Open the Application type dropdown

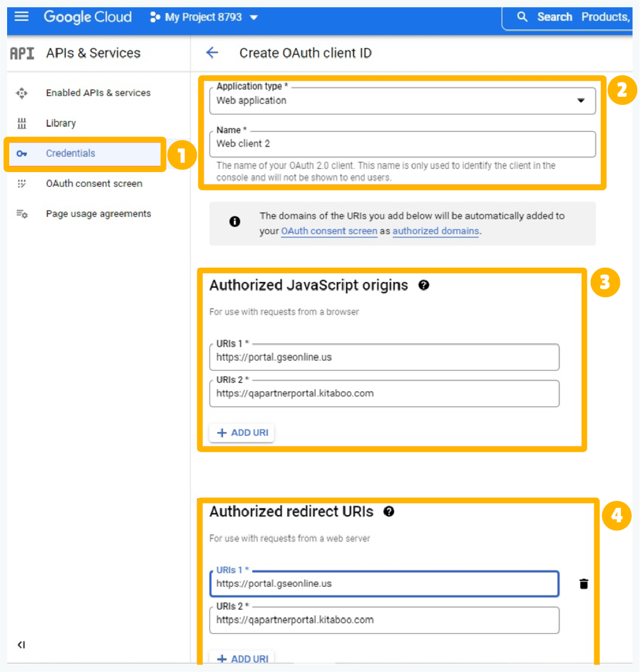[x=580, y=101]
